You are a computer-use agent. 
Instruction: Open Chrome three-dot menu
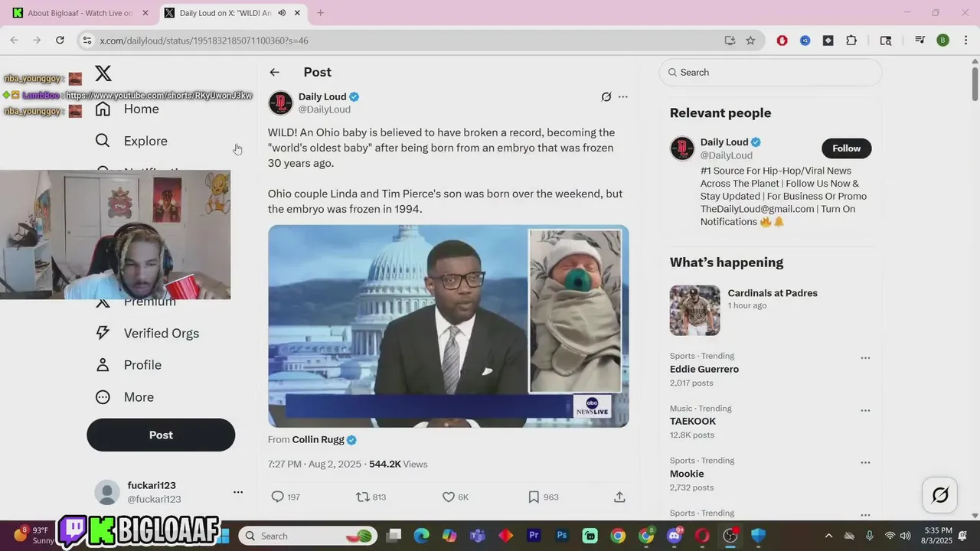(x=965, y=41)
